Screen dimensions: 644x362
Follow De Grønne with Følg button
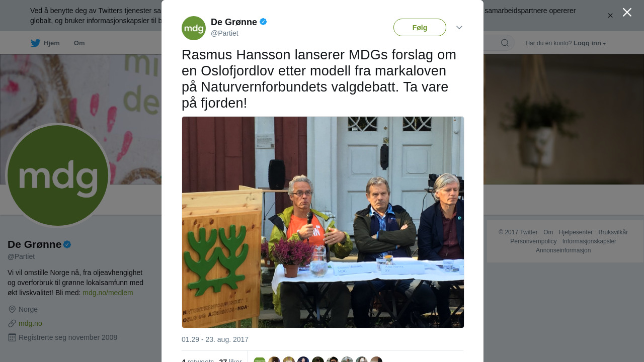tap(420, 28)
